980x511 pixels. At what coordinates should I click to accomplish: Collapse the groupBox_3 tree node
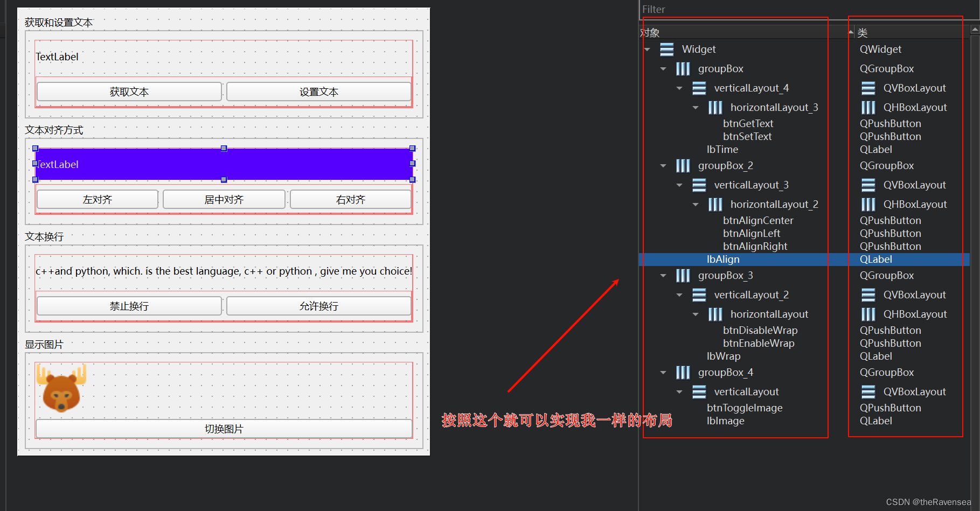point(663,276)
